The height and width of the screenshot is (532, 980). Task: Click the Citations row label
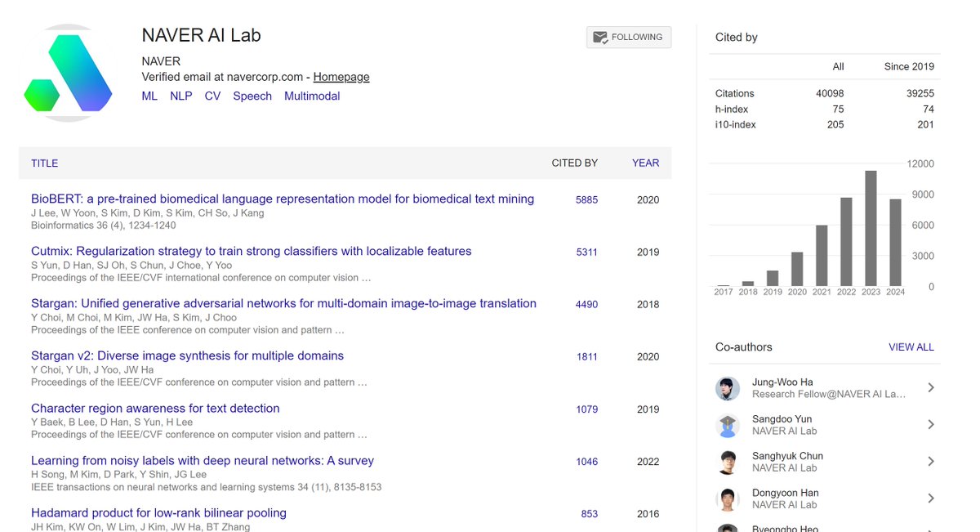(x=735, y=94)
